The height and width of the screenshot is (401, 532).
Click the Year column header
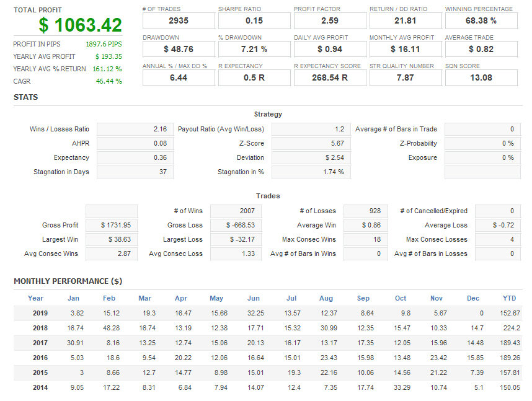35,298
